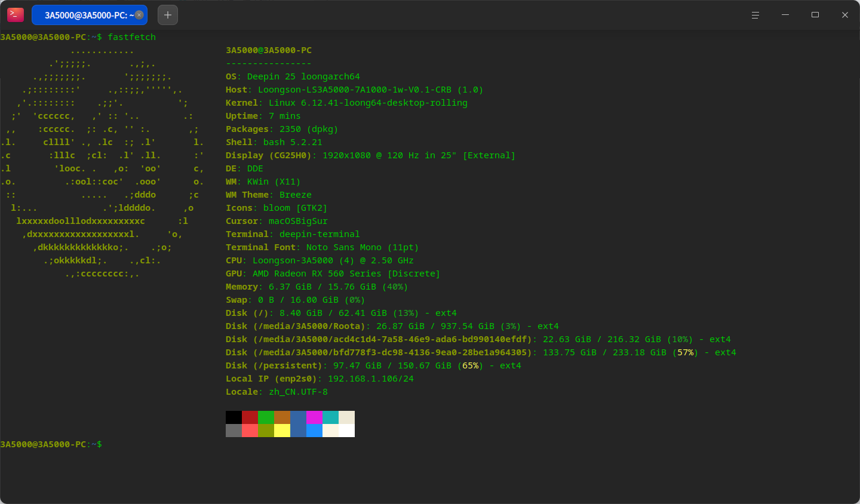Close the 3A5000@3A5000-PC tab

point(139,15)
